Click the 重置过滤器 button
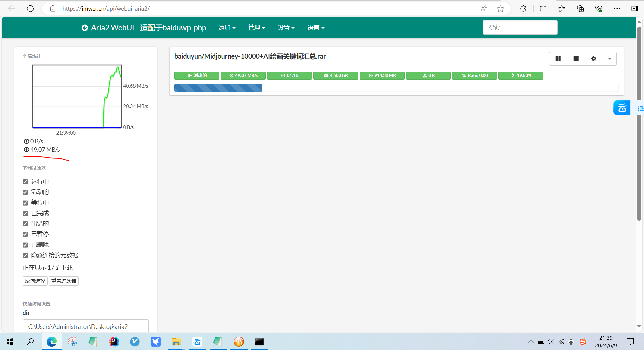This screenshot has height=350, width=644. tap(64, 281)
